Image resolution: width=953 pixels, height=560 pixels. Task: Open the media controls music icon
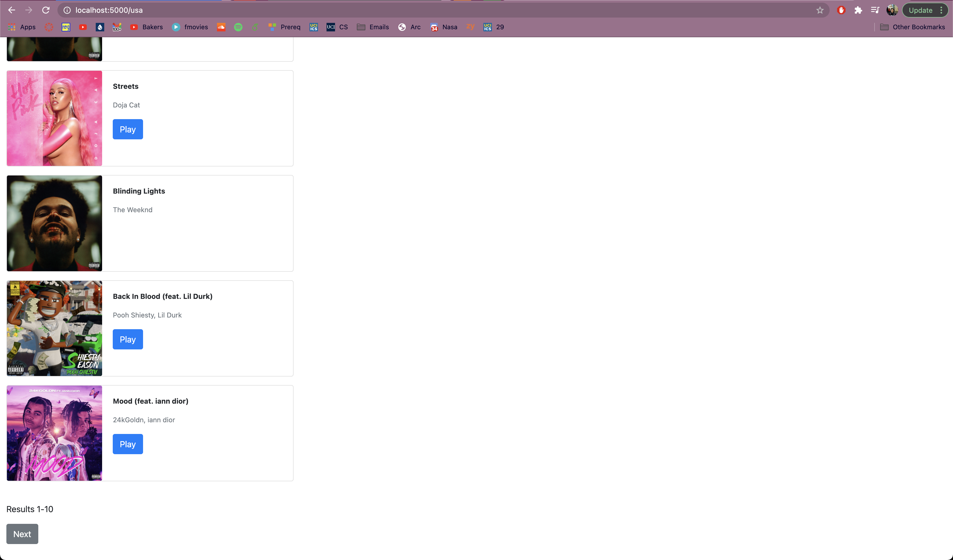(875, 10)
